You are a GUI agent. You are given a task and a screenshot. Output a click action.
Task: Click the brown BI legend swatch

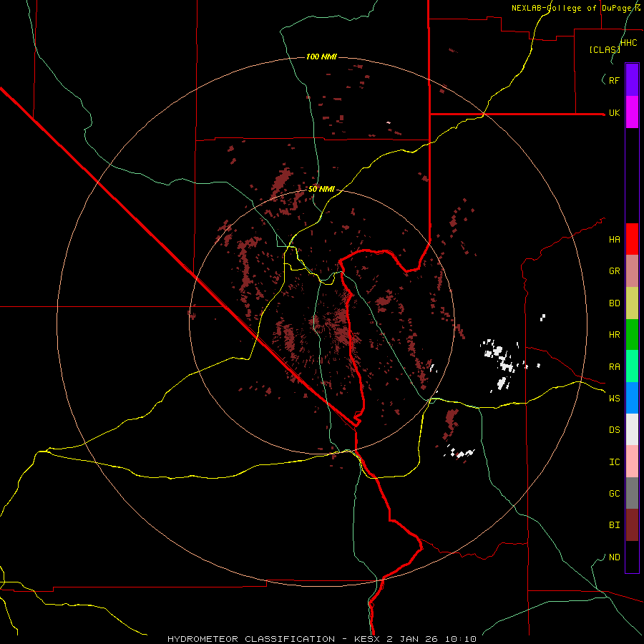click(x=632, y=525)
